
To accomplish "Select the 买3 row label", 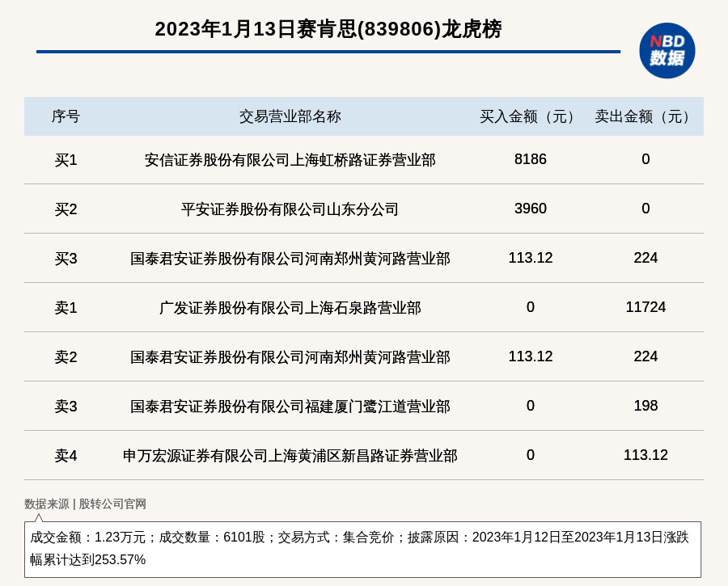I will (66, 259).
